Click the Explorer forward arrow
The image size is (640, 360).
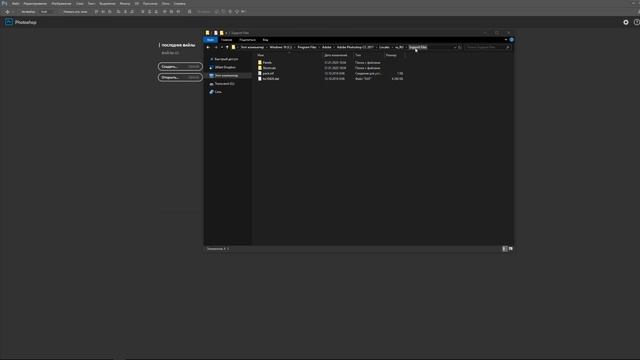tap(216, 47)
